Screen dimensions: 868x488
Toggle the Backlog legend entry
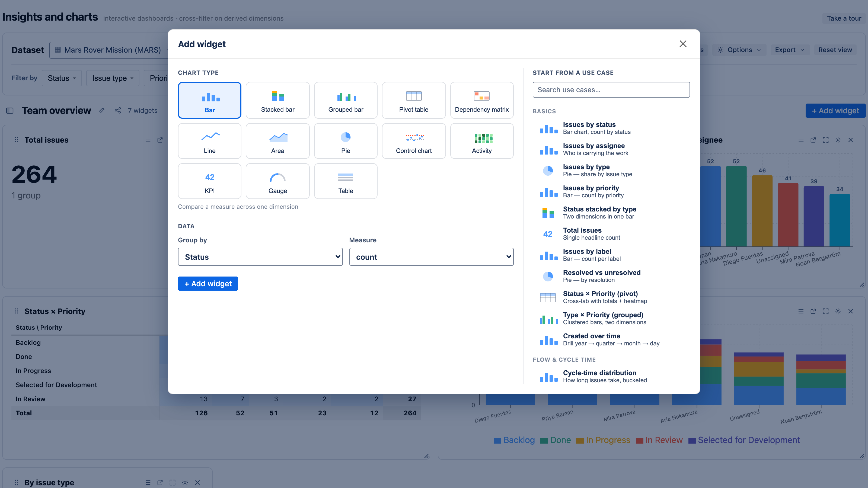click(x=514, y=440)
